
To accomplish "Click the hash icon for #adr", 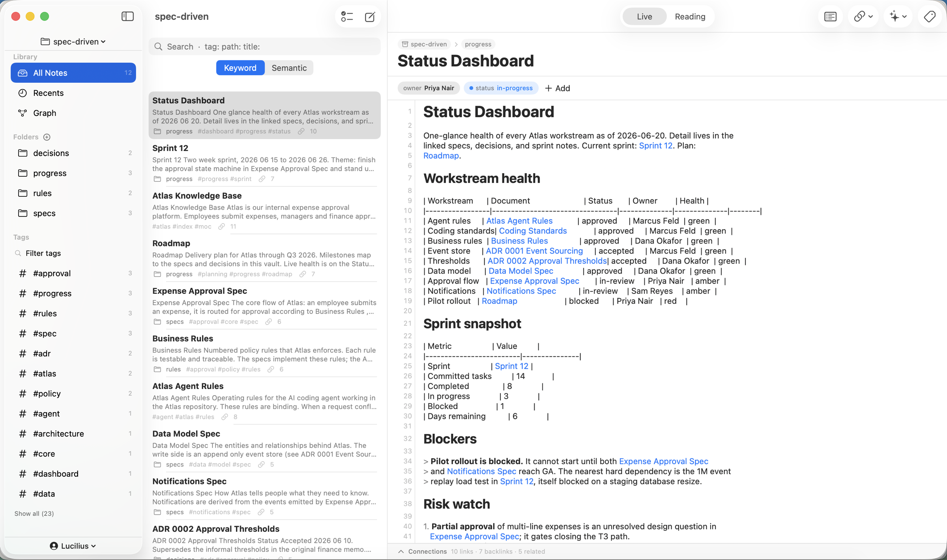I will click(x=23, y=353).
